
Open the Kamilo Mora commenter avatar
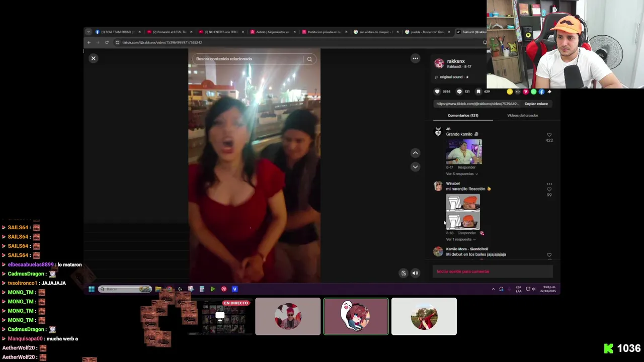(438, 252)
